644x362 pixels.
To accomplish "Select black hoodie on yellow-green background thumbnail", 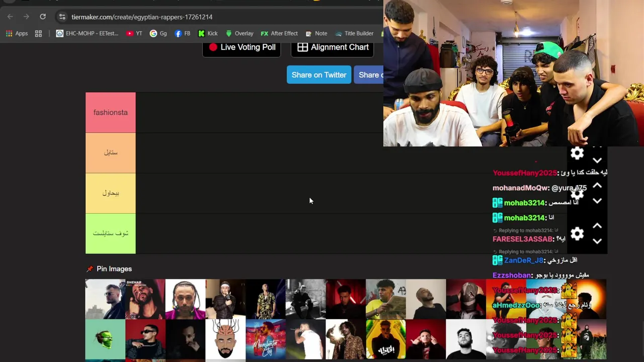I will coord(386,339).
